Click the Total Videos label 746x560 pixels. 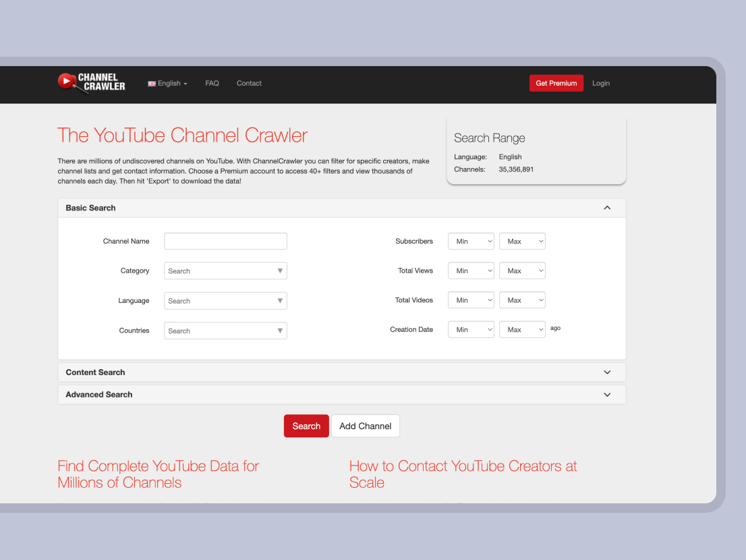[414, 300]
